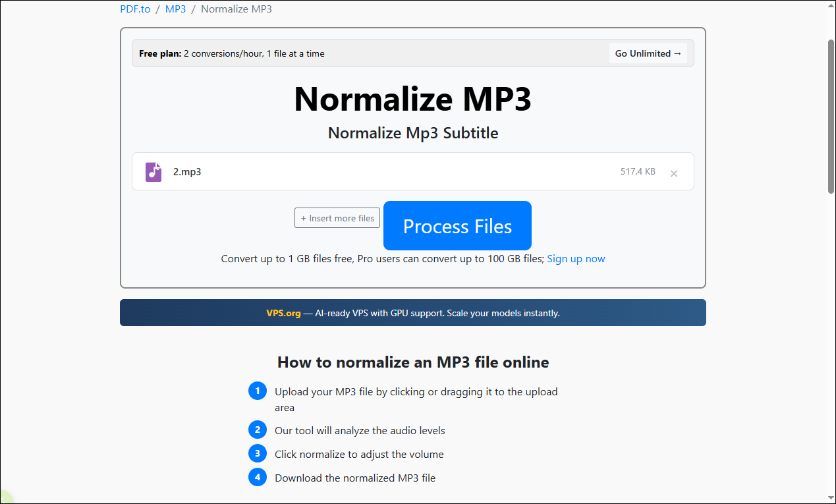Select the Normalize MP3 breadcrumb item
The image size is (836, 504).
[x=236, y=9]
